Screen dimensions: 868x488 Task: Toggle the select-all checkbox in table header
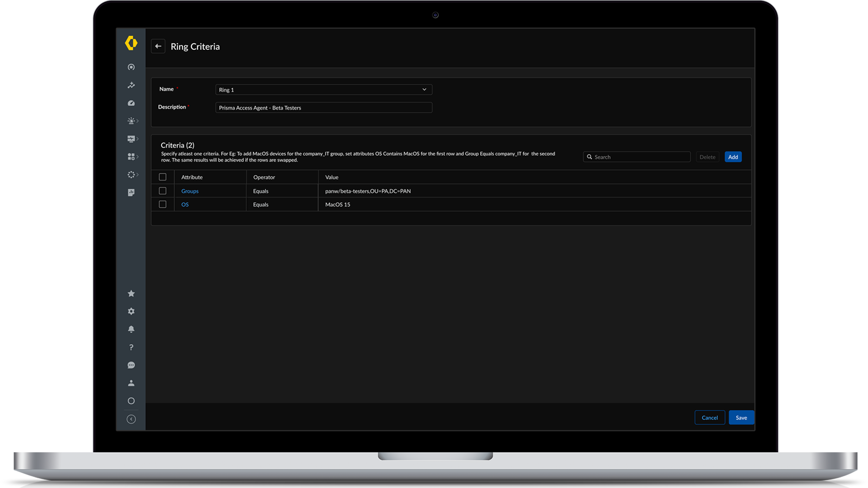[162, 177]
